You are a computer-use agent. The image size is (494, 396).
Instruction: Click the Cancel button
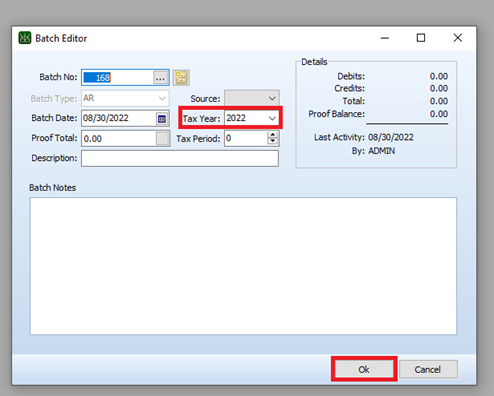(x=428, y=369)
